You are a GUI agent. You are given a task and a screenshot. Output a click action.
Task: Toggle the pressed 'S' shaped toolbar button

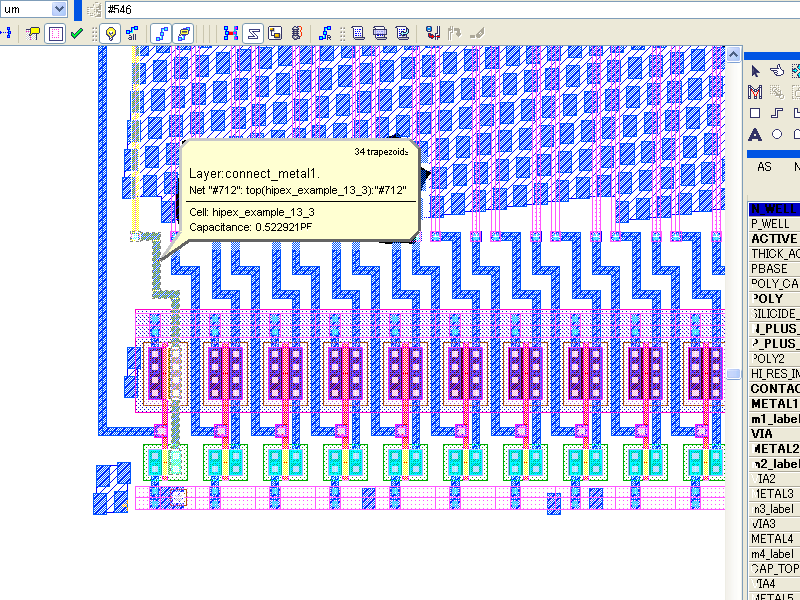[x=254, y=33]
